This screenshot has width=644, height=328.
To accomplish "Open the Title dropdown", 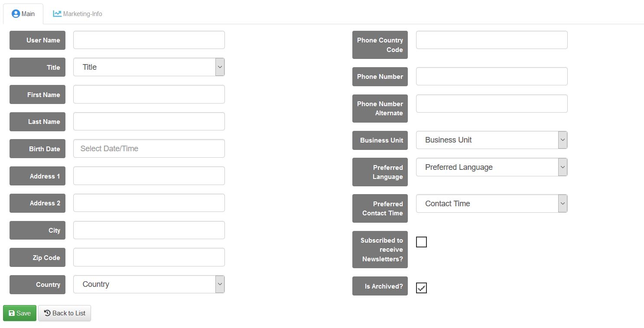I will (x=149, y=67).
